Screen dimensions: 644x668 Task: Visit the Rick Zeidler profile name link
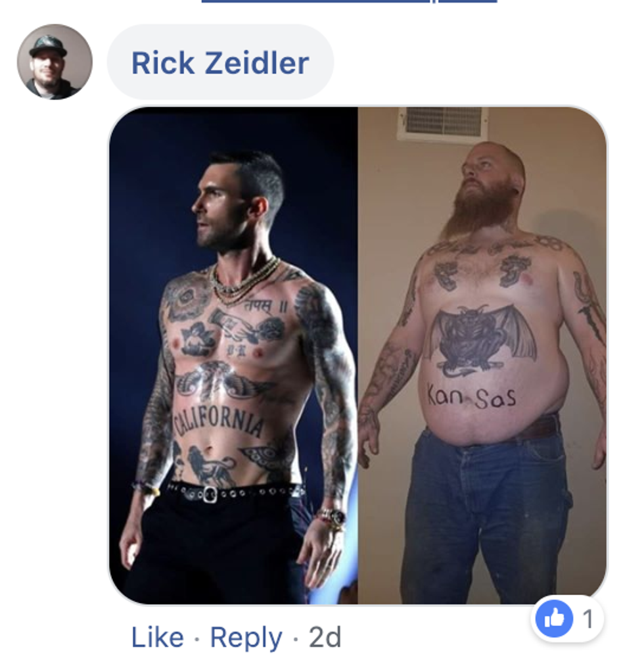click(220, 63)
